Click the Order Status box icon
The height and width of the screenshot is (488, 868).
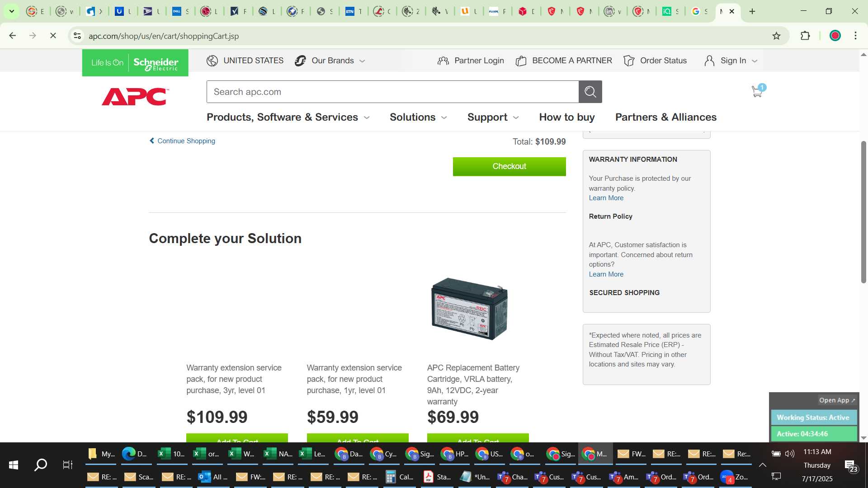tap(629, 61)
